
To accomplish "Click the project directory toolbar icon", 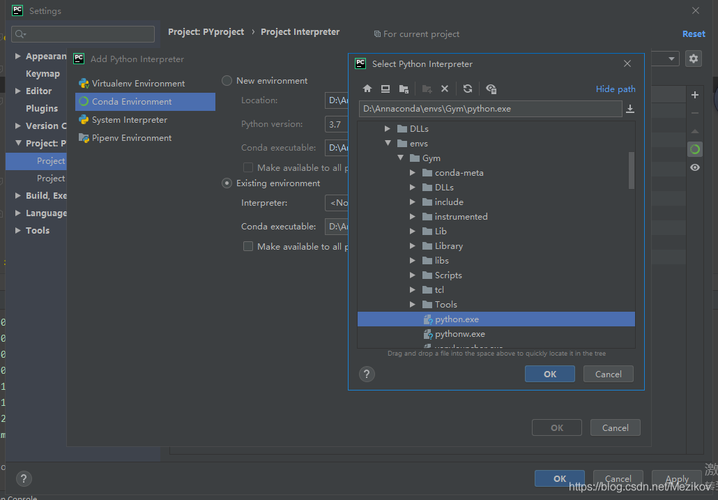I will [403, 89].
